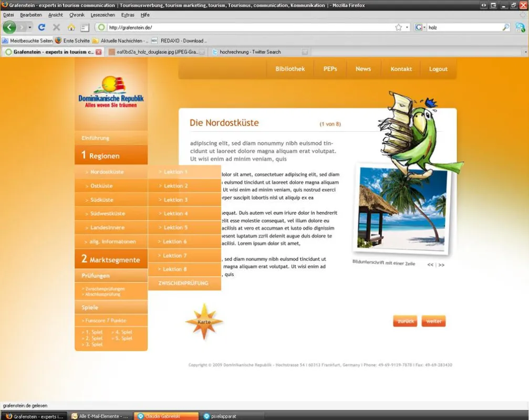Open the Datei menu
The image size is (529, 420).
click(x=8, y=15)
